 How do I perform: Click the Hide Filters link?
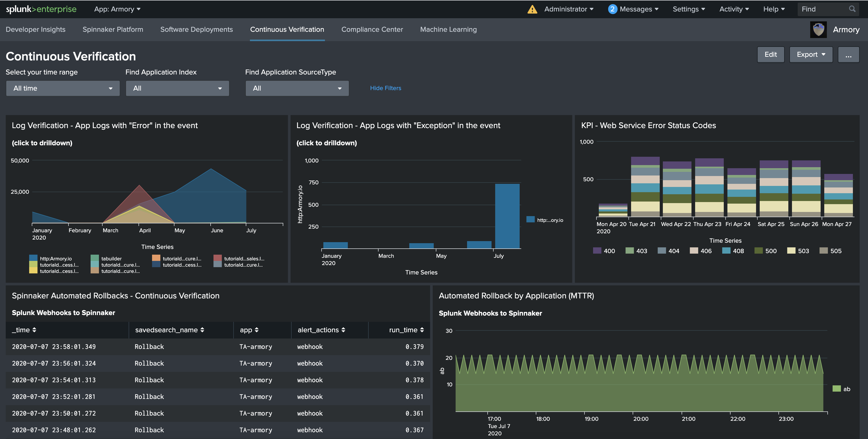pos(386,88)
